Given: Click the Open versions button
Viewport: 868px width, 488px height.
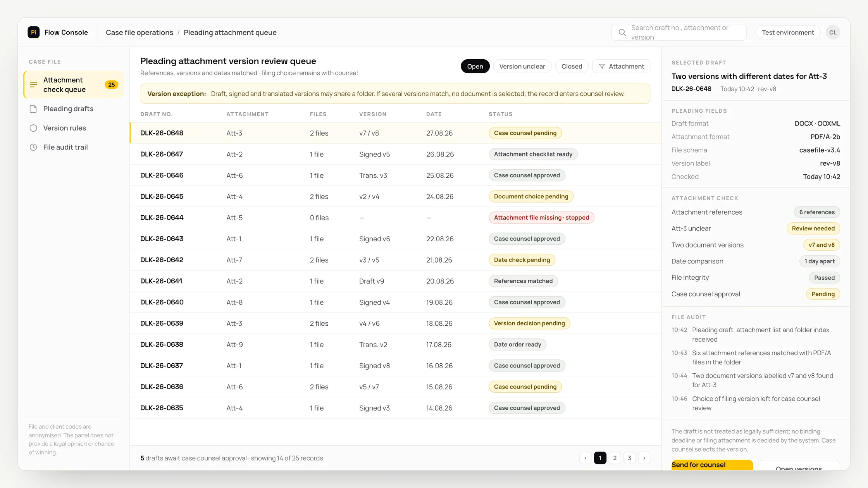Looking at the screenshot, I should click(799, 466).
